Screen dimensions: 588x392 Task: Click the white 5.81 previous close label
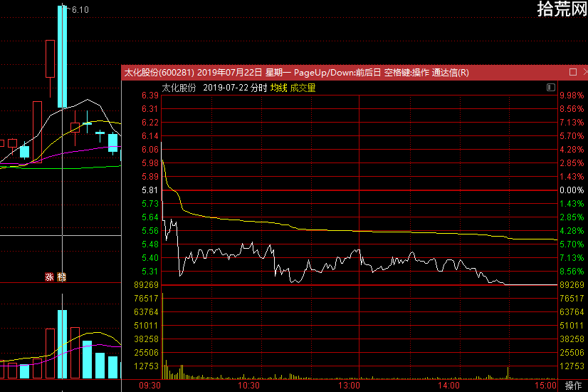click(x=150, y=190)
